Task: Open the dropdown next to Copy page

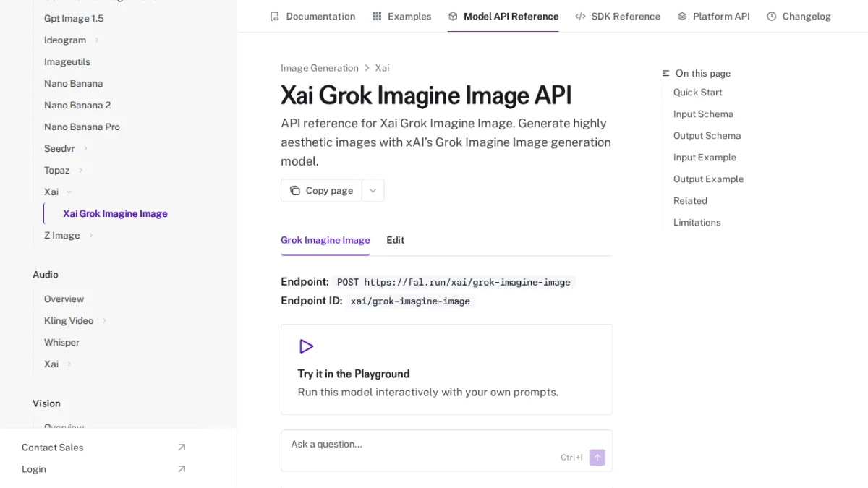Action: pos(373,191)
